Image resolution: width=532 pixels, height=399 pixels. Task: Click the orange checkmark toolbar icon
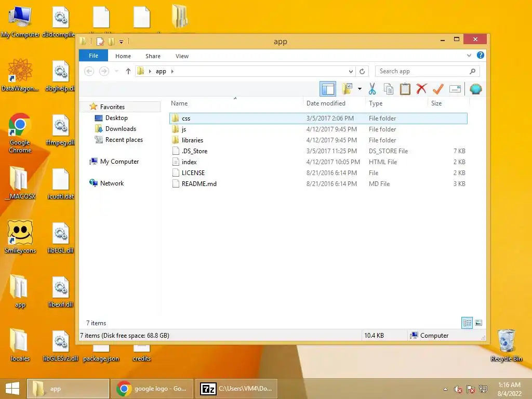438,89
